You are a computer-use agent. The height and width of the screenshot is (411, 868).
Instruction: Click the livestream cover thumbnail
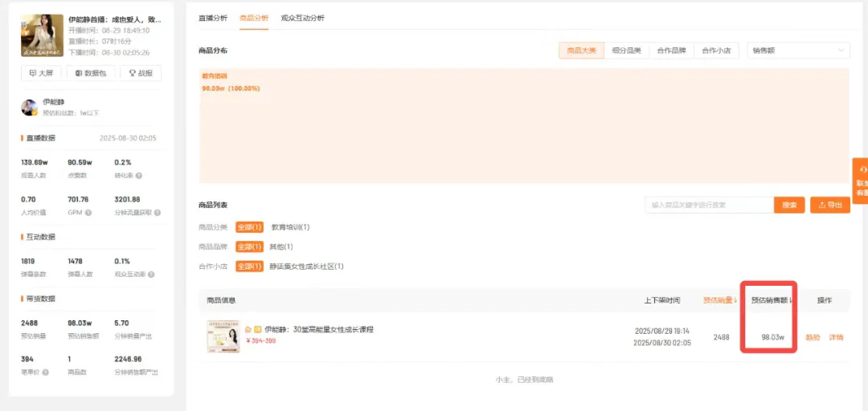(42, 35)
